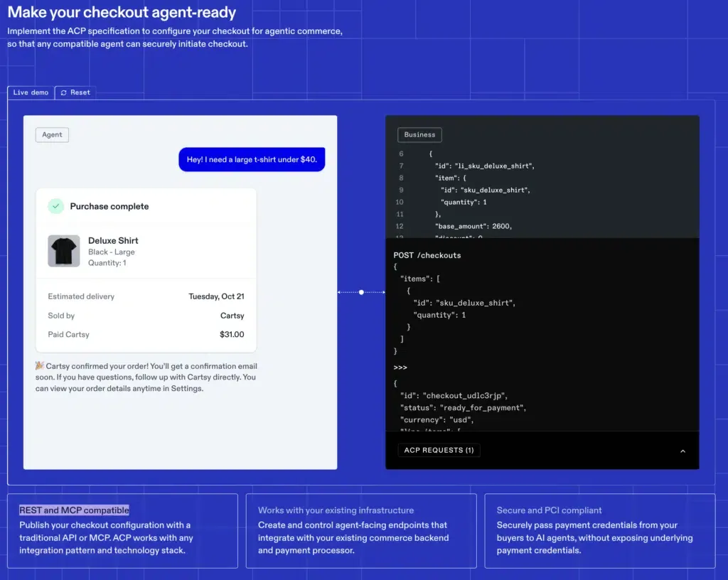Click the black Deluxe Shirt thumbnail
The width and height of the screenshot is (728, 580).
click(x=64, y=251)
